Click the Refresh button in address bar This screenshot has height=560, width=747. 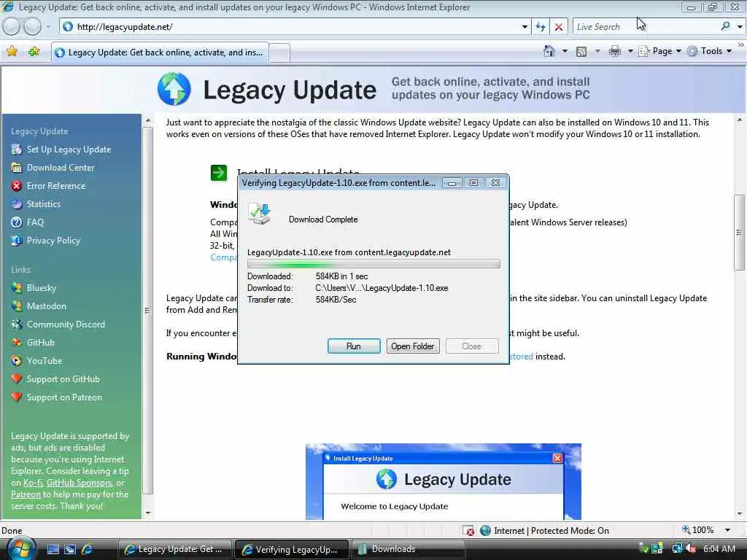pos(541,27)
